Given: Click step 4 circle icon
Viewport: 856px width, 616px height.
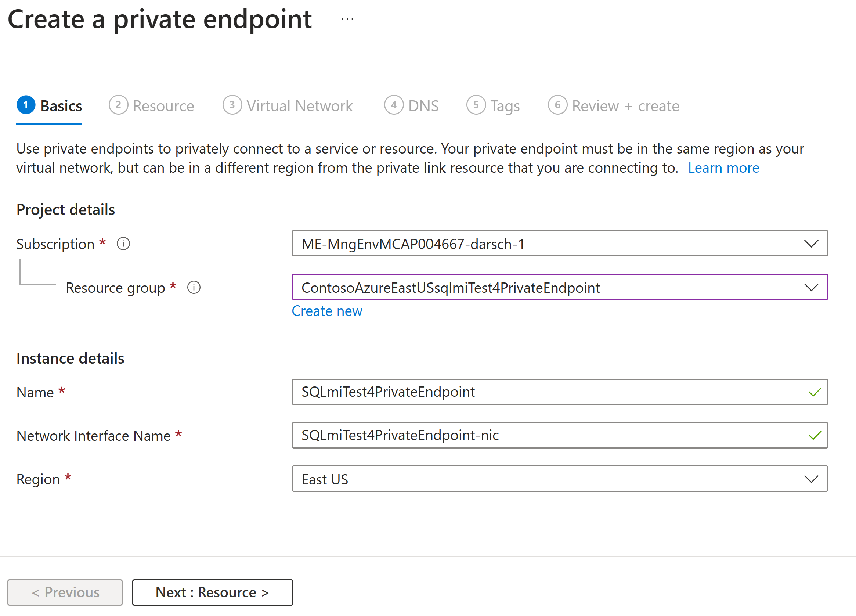Looking at the screenshot, I should coord(394,105).
